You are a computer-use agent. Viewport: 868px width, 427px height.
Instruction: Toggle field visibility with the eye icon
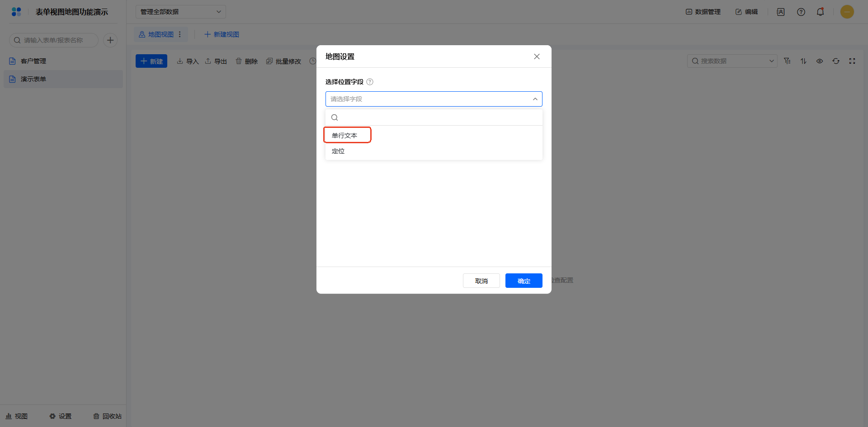[820, 61]
